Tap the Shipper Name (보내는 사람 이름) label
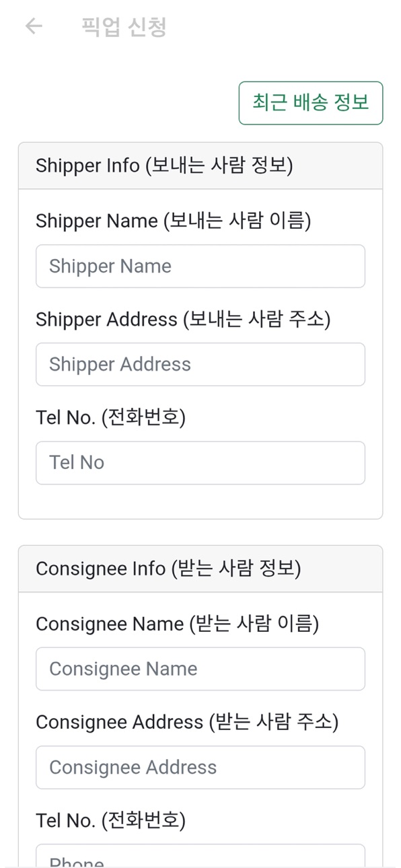 click(x=174, y=221)
